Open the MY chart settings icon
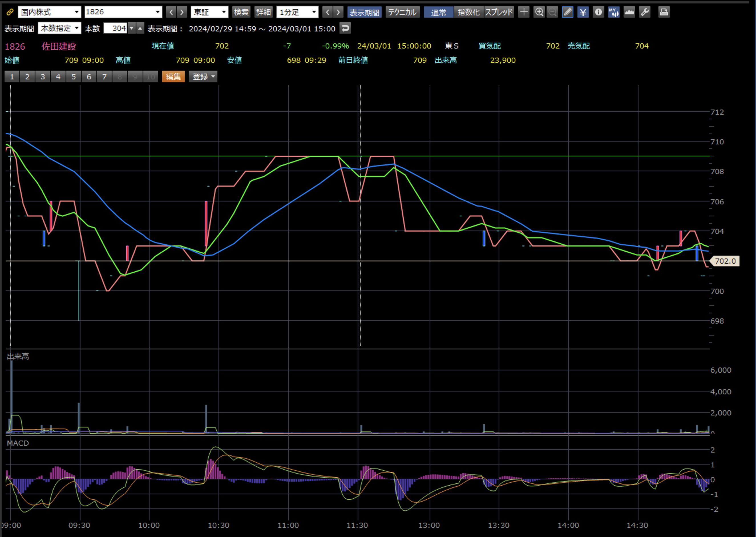Image resolution: width=756 pixels, height=537 pixels. click(614, 12)
